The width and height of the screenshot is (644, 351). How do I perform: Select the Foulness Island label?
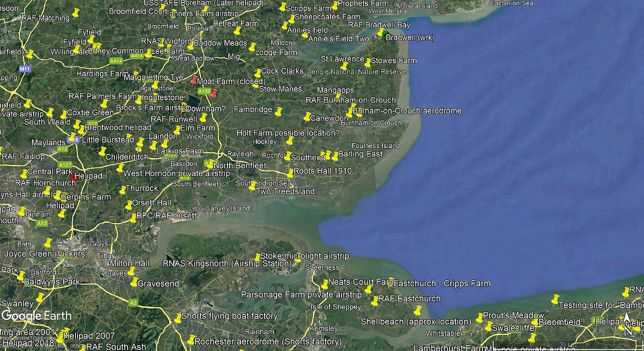pos(376,146)
